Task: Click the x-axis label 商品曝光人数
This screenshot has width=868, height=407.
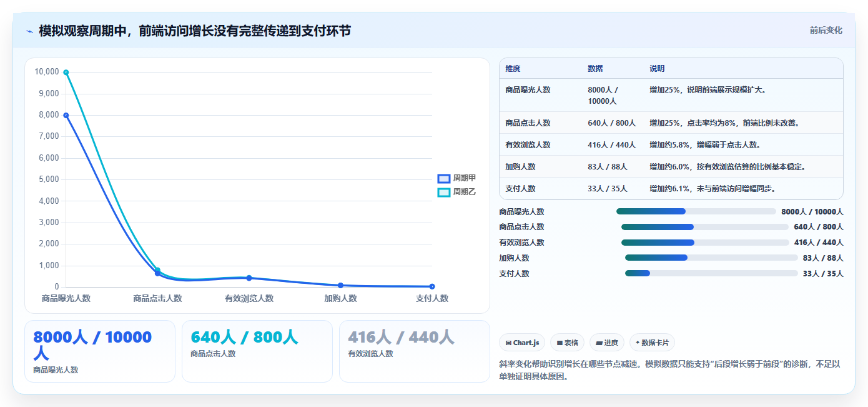Action: click(66, 299)
